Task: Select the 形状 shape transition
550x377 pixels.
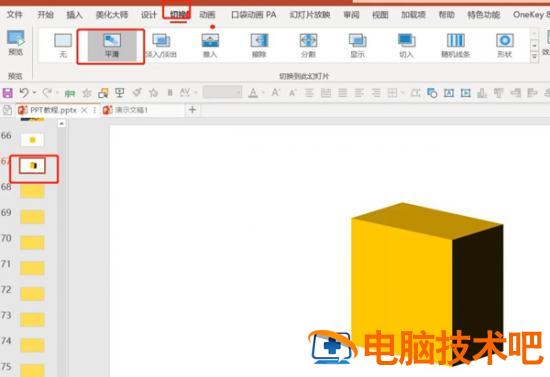Action: click(x=505, y=46)
